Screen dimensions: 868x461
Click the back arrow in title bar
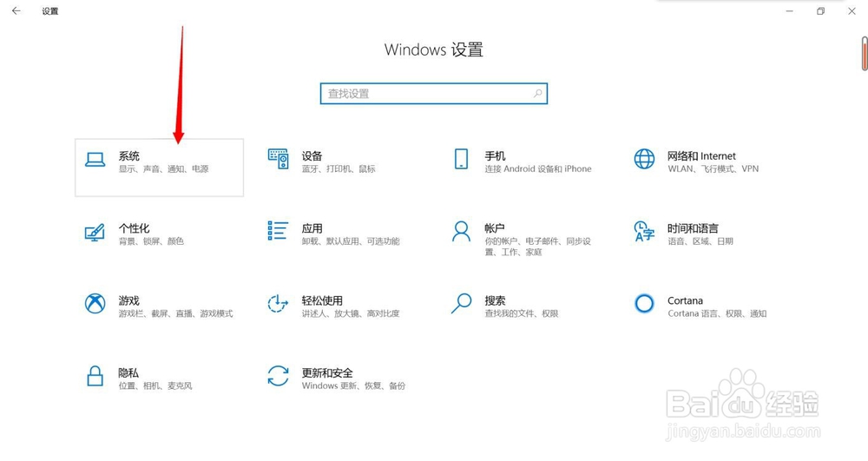(x=16, y=10)
